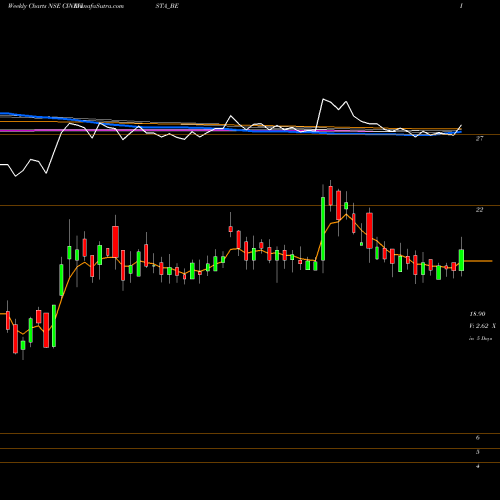Click the peak of the white indicator line
500x500 pixels.
(323, 99)
